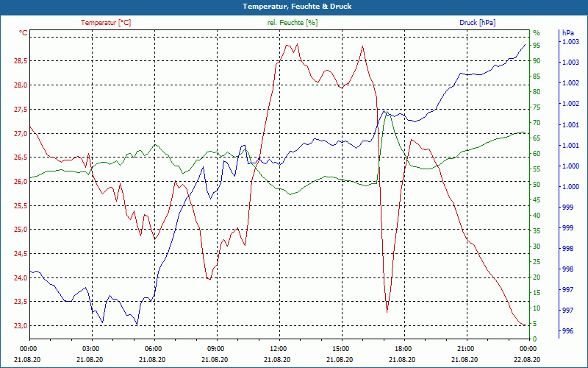The image size is (588, 368).
Task: Click the '09:00' time axis label
Action: point(215,348)
